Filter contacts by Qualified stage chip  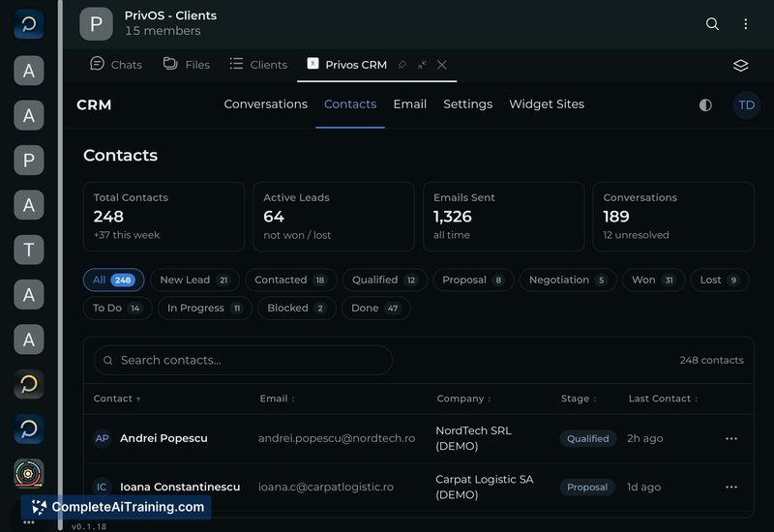pos(384,280)
